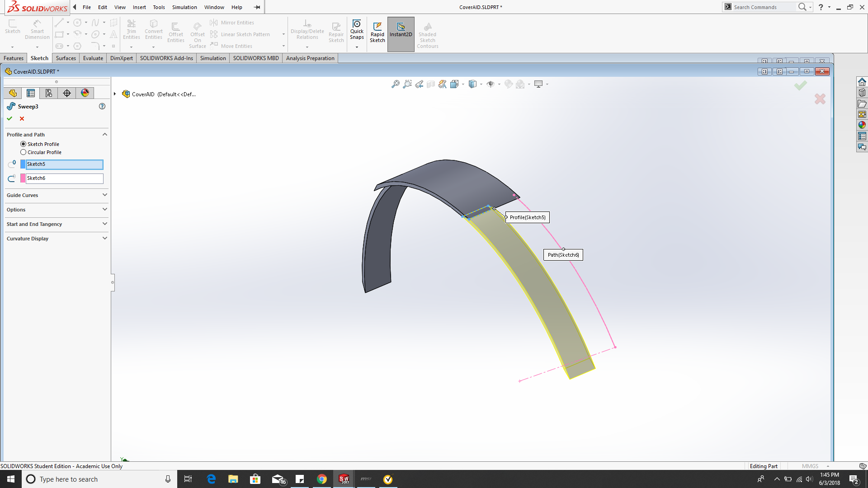Pin the menu bar
Viewport: 868px width, 488px height.
pos(257,7)
